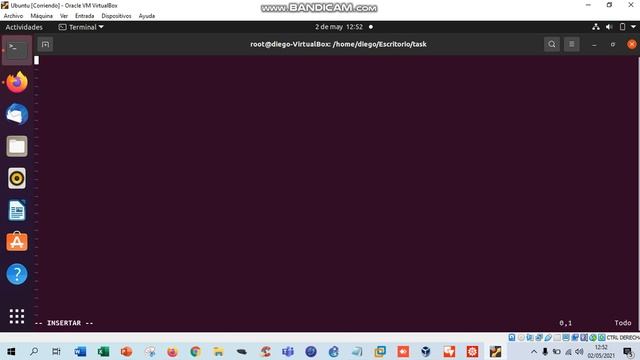Open the Help question mark icon
The height and width of the screenshot is (360, 640).
pyautogui.click(x=17, y=274)
